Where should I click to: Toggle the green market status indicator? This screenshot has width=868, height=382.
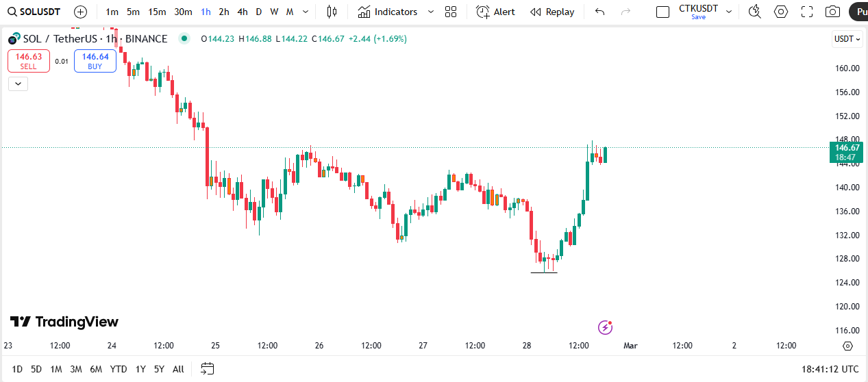tap(184, 39)
